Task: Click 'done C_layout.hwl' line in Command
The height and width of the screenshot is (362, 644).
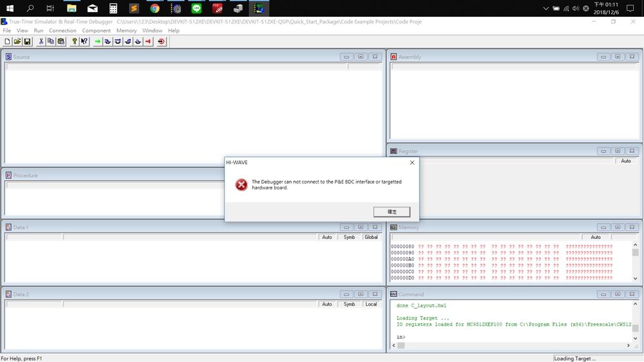Action: (x=421, y=305)
